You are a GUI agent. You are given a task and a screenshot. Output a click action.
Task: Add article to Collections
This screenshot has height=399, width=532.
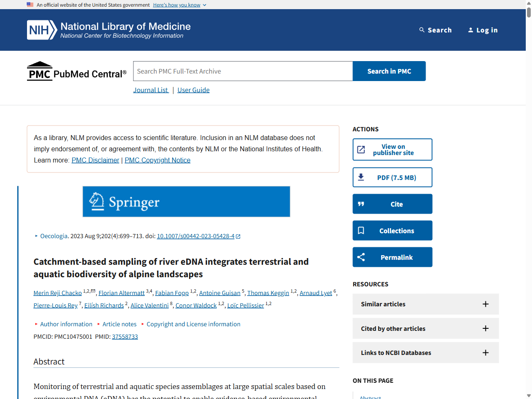point(392,231)
